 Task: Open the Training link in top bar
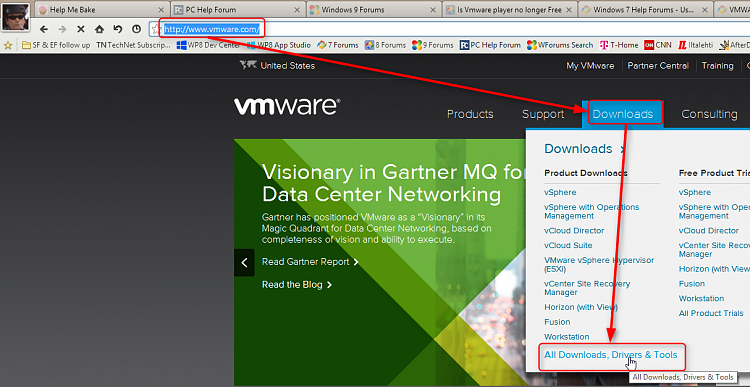tap(717, 66)
